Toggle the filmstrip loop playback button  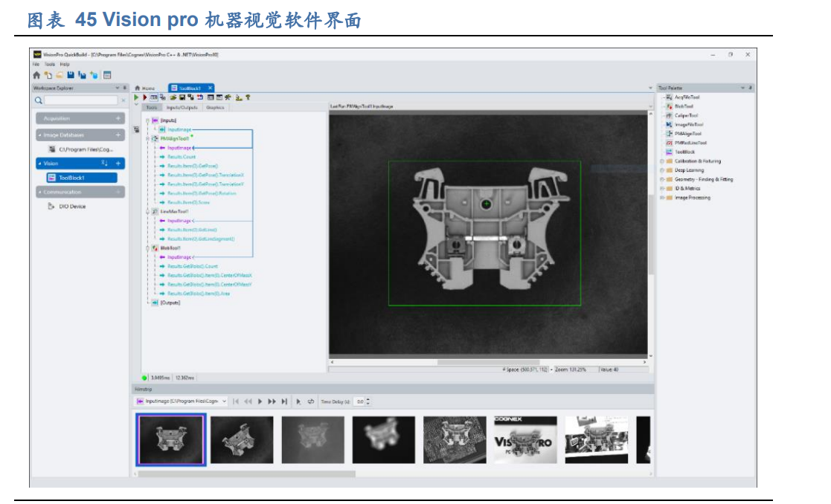tap(311, 401)
